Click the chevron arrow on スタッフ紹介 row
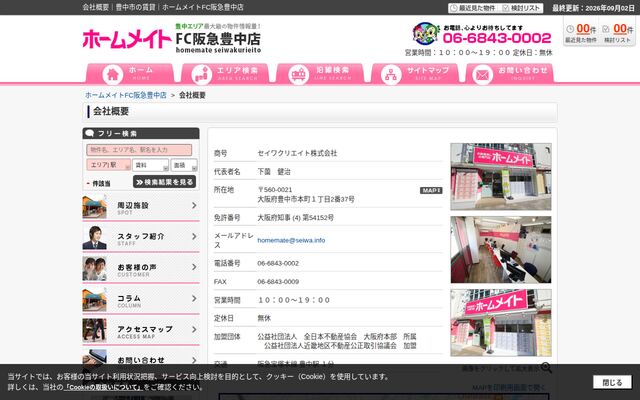 pos(194,236)
